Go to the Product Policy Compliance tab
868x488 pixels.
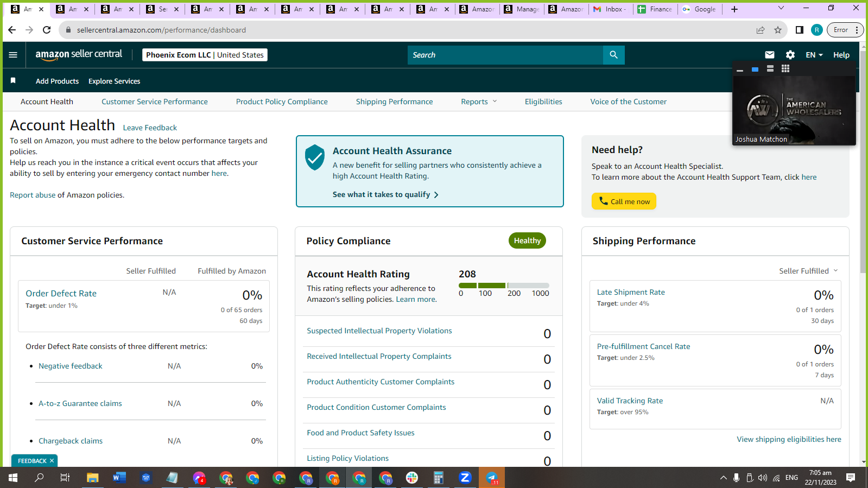[282, 102]
